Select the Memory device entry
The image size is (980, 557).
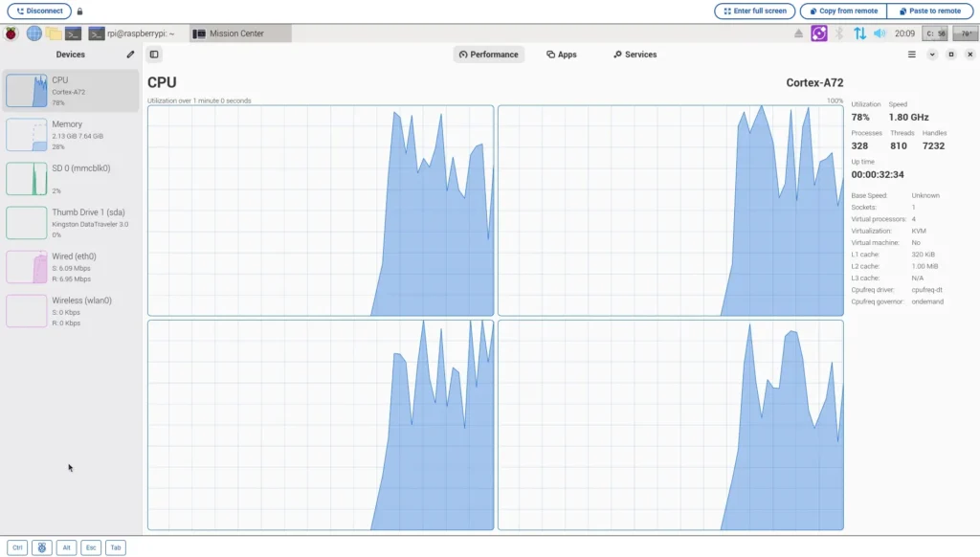click(71, 135)
